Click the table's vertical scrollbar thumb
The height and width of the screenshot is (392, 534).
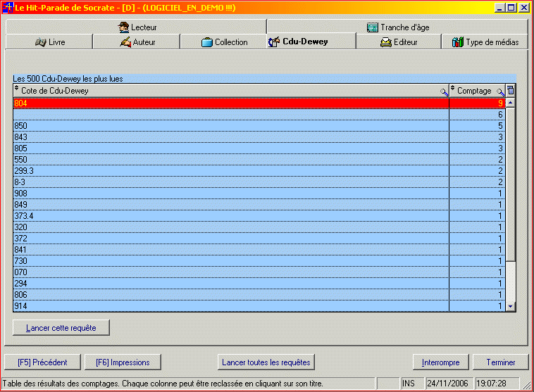[x=510, y=184]
